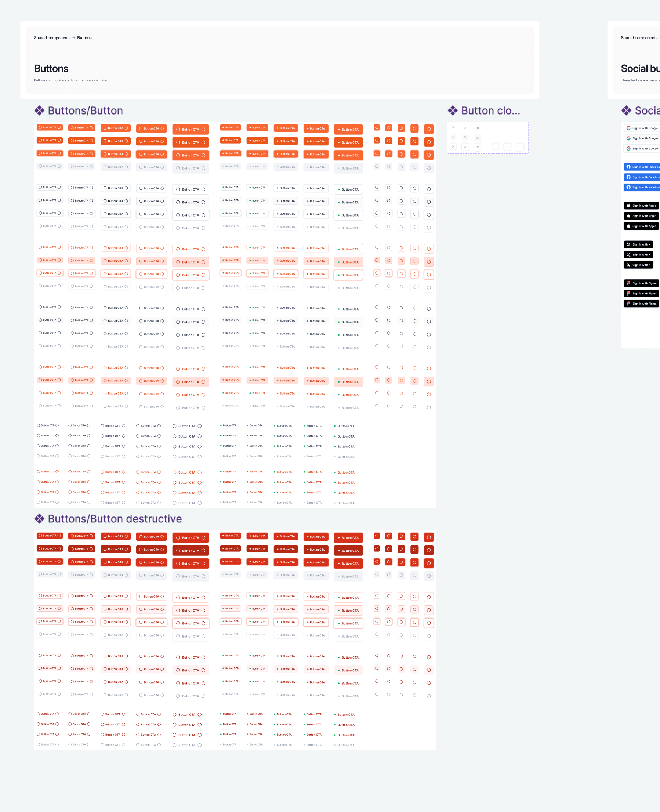Click the bottommost Sign in with Apple button
Viewport: 660px width, 812px height.
(x=641, y=226)
